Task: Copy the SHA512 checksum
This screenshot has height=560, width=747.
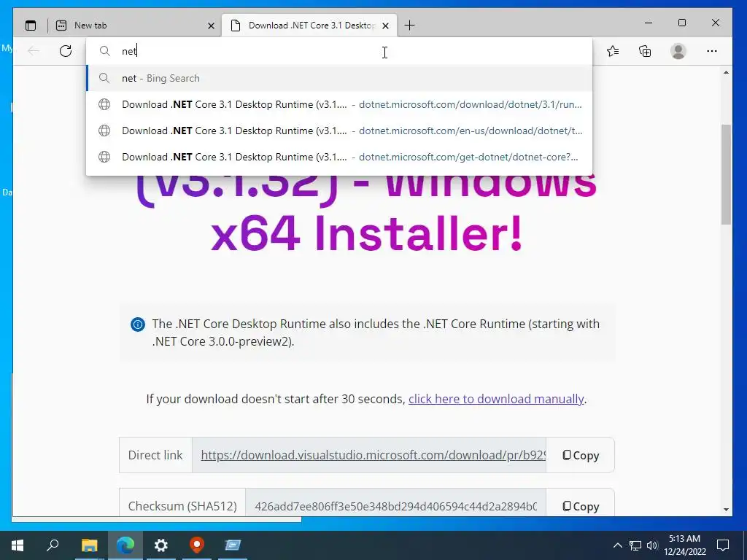Action: (580, 506)
